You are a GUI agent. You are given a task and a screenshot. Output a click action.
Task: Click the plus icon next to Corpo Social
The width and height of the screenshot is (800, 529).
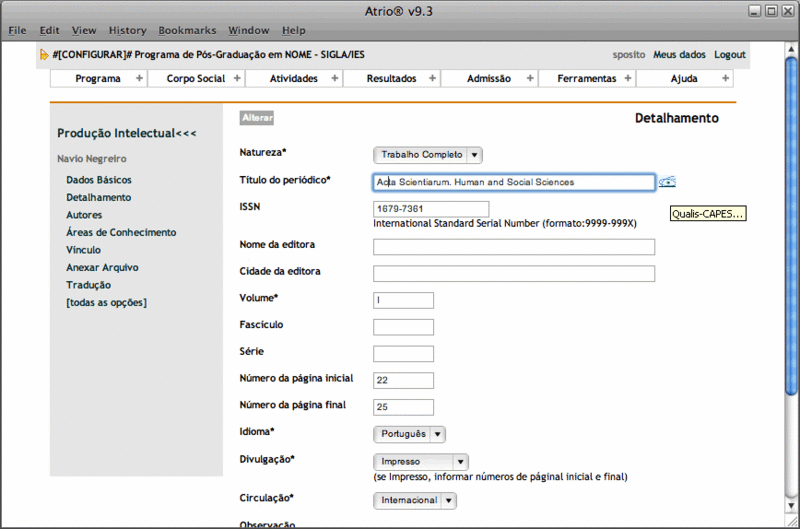tap(237, 78)
